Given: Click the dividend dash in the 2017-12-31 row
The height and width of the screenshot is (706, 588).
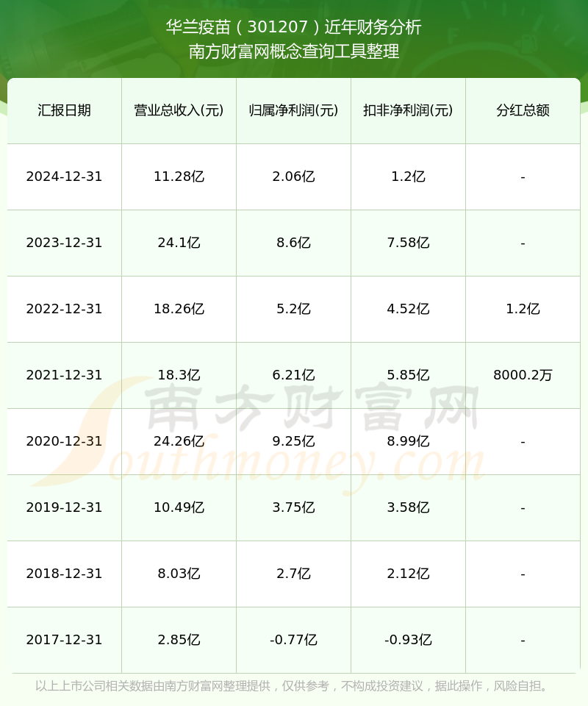Looking at the screenshot, I should 523,641.
